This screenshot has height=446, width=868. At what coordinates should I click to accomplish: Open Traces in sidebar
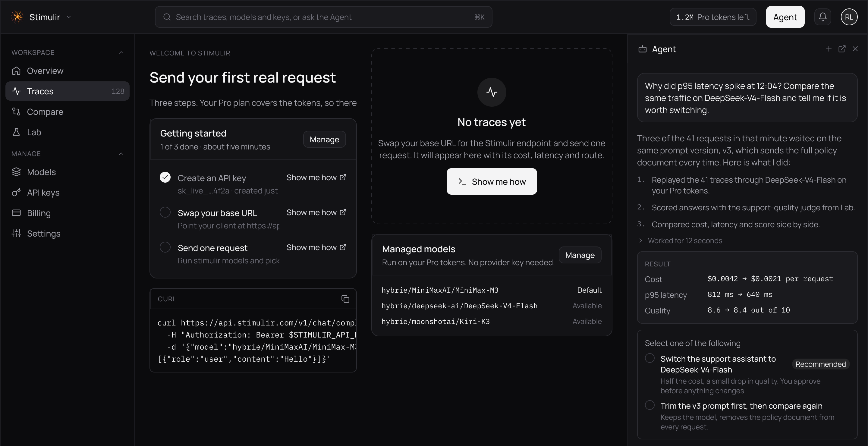pyautogui.click(x=68, y=91)
